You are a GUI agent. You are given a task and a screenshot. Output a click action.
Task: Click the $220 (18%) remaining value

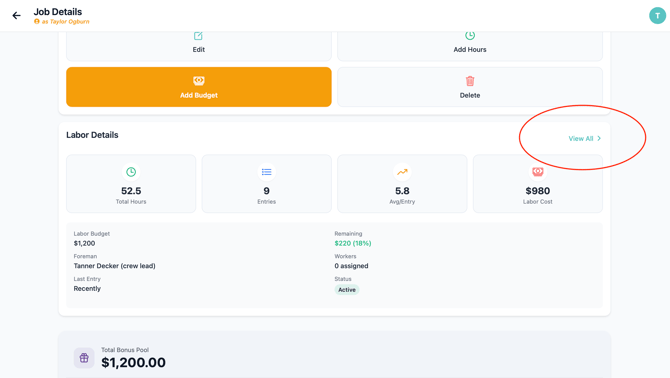353,243
